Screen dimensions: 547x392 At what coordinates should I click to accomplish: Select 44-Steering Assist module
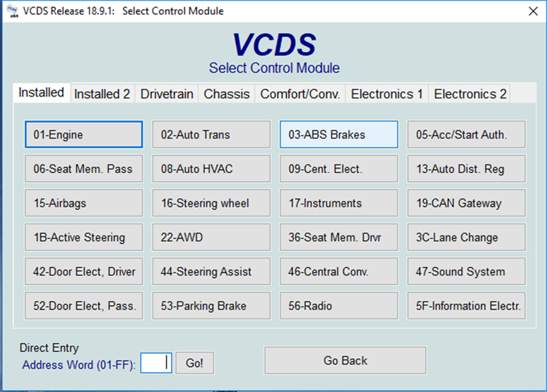tap(211, 271)
